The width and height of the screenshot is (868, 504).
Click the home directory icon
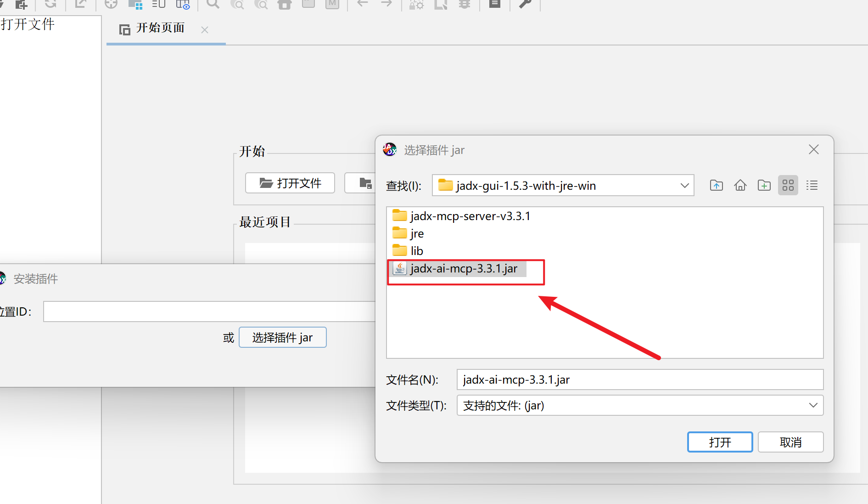740,186
